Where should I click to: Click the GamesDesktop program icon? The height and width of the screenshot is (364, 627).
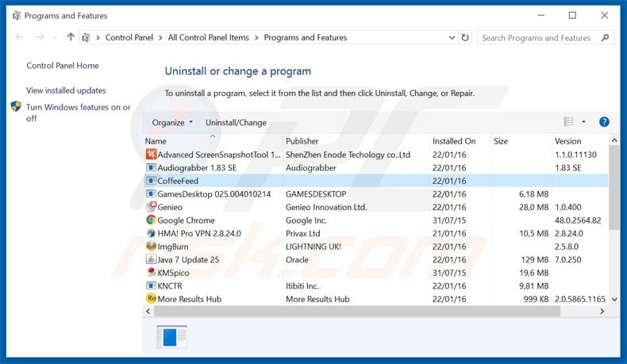[151, 193]
